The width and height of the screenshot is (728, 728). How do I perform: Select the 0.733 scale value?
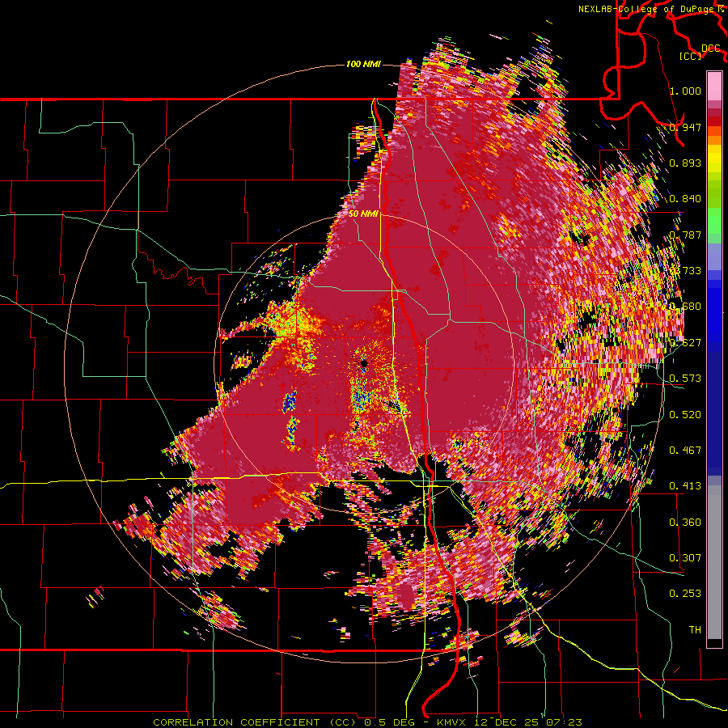click(685, 271)
